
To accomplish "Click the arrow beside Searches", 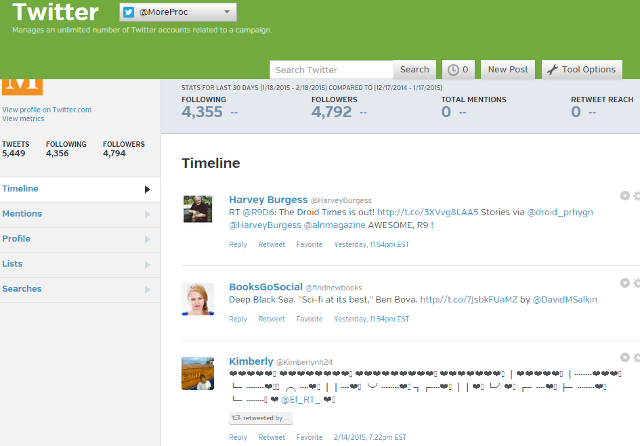I will click(x=147, y=289).
